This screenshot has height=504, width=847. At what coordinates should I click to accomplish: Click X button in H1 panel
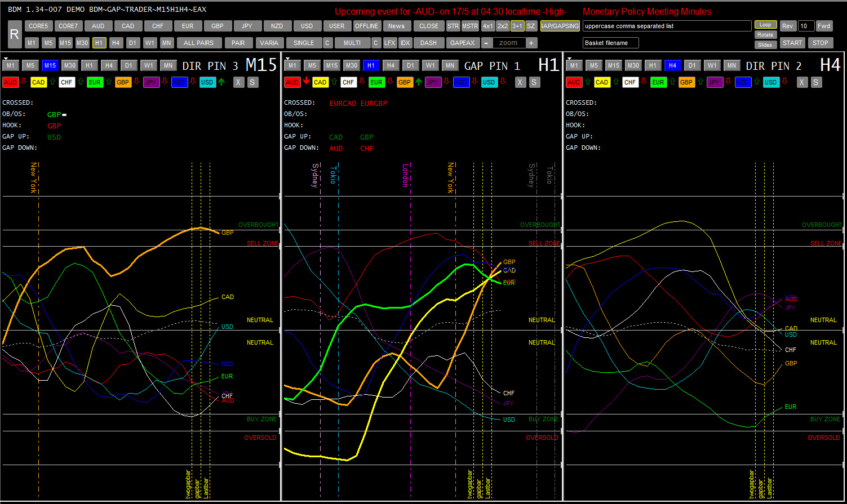(521, 82)
